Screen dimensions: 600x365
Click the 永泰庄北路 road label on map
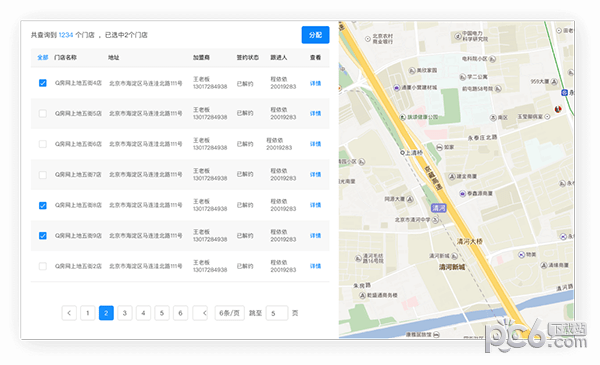coord(482,138)
